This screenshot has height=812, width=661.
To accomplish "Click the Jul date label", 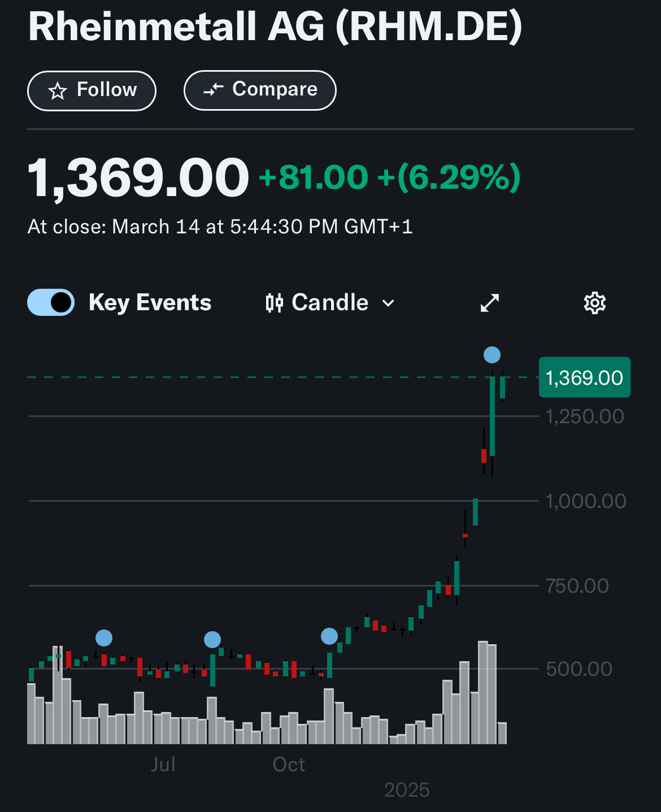I will 163,765.
